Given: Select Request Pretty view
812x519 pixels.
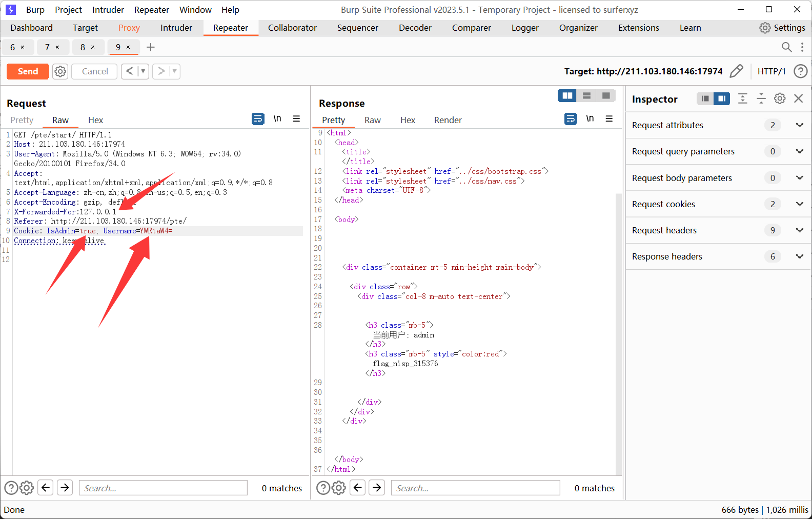Looking at the screenshot, I should point(22,120).
